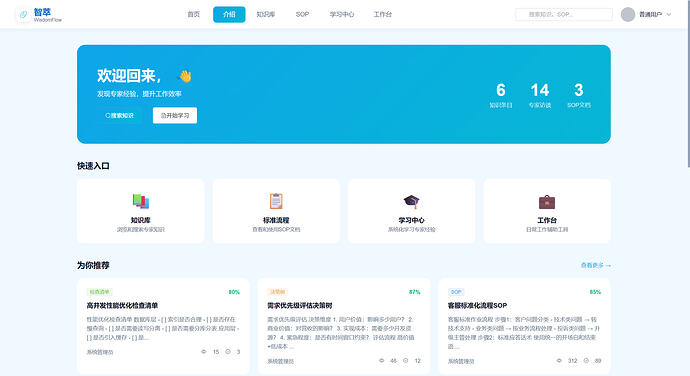Click the eye views icon beside 312
Viewport: 690px width, 376px height.
point(559,361)
